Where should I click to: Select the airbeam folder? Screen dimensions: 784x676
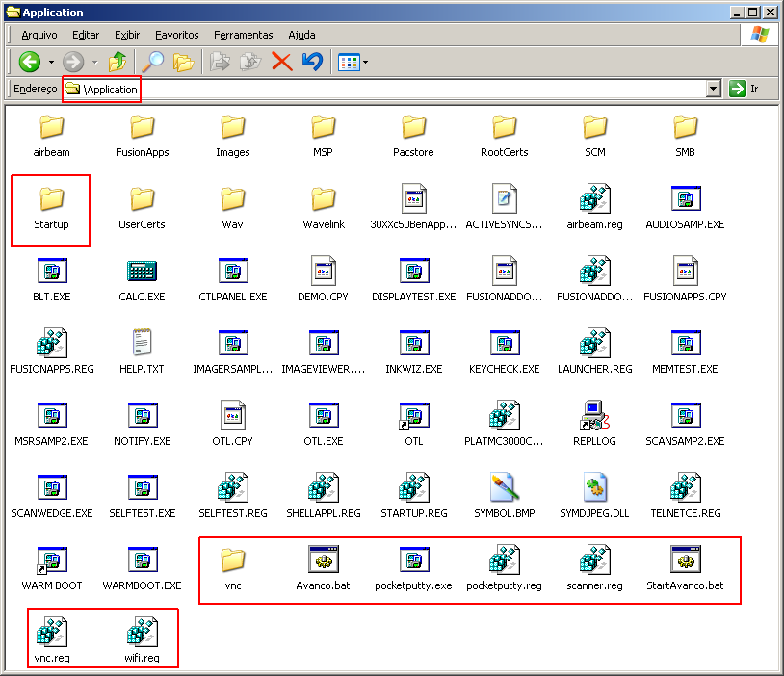point(51,137)
